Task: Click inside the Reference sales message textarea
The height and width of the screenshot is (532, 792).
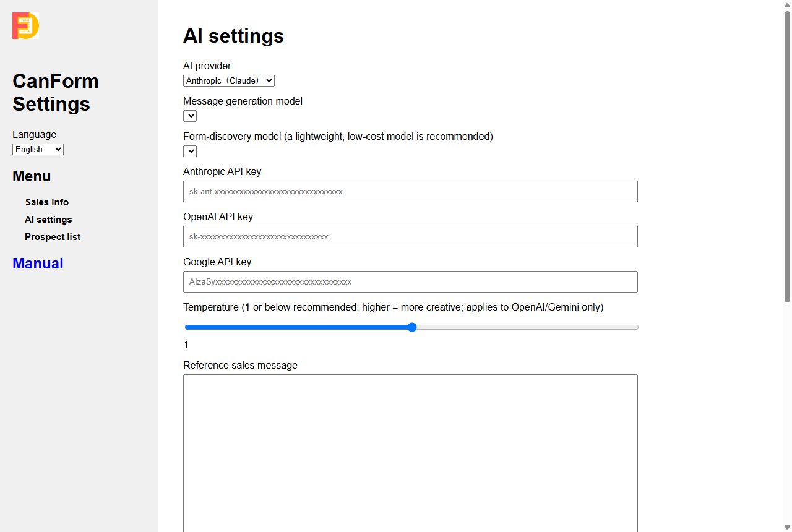Action: point(410,453)
